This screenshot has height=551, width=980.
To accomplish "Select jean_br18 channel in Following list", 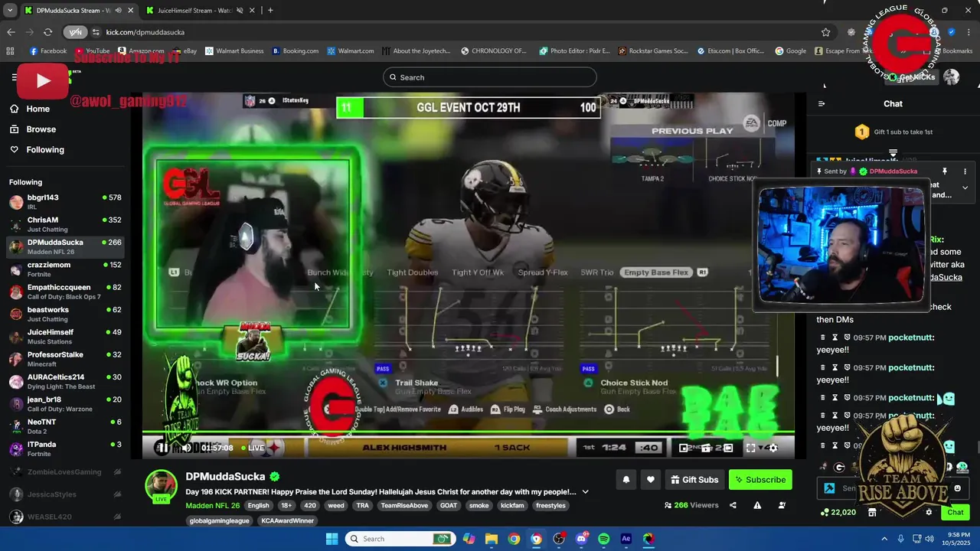I will [x=65, y=404].
